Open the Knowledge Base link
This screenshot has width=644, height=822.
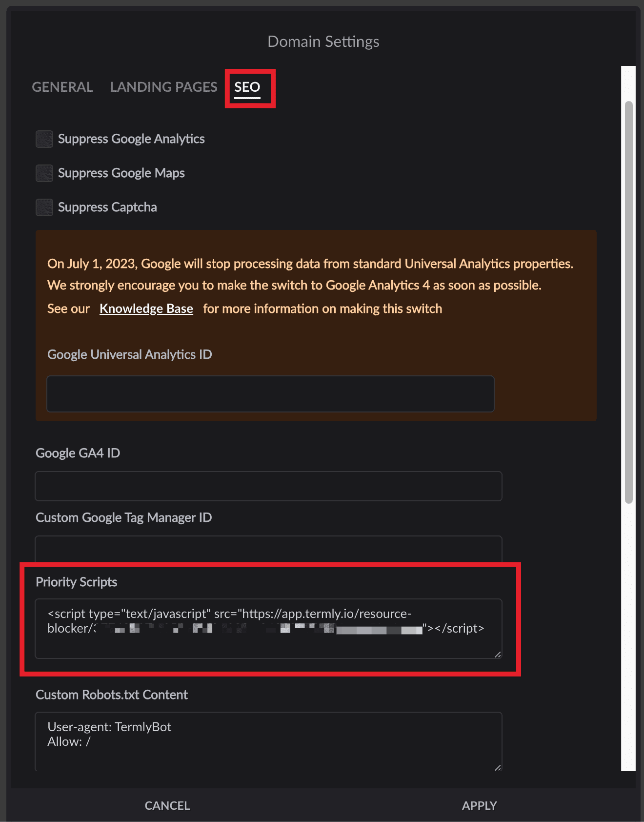146,308
